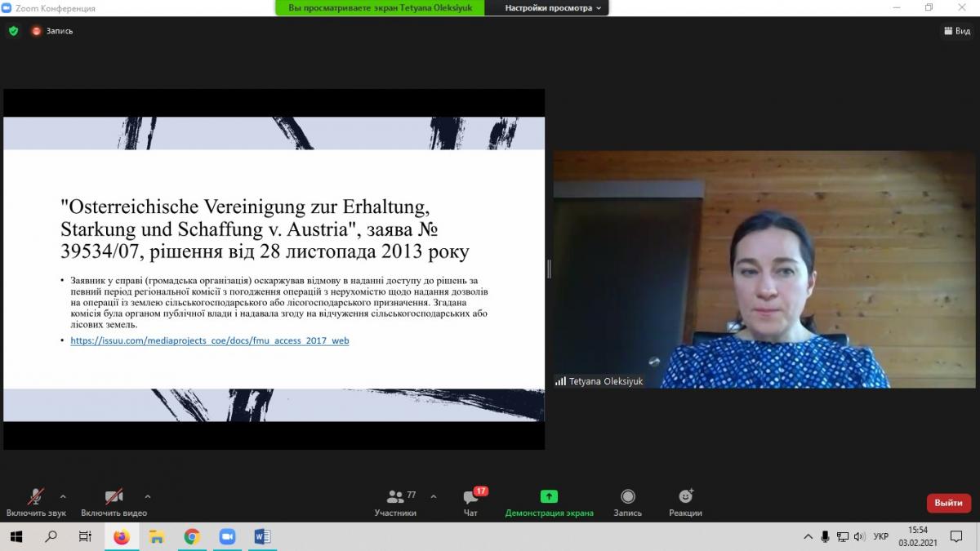The height and width of the screenshot is (551, 980).
Task: Click the green Демонстрация экрана icon
Action: [549, 496]
